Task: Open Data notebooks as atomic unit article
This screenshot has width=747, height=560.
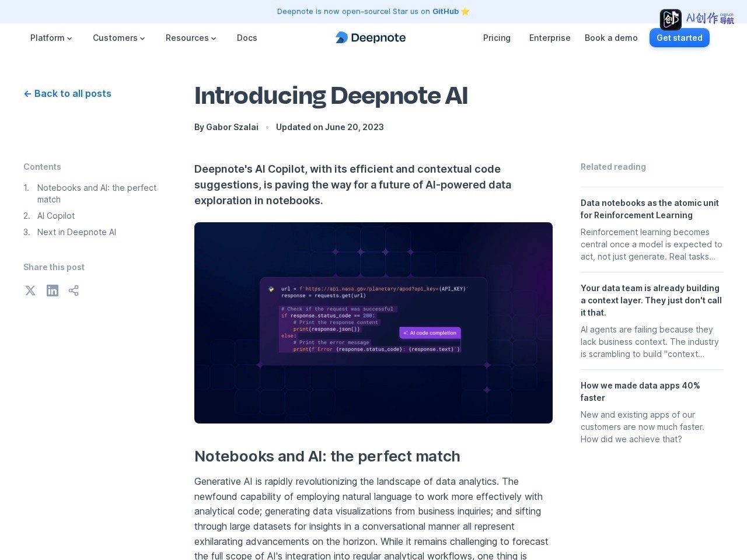Action: coord(650,209)
